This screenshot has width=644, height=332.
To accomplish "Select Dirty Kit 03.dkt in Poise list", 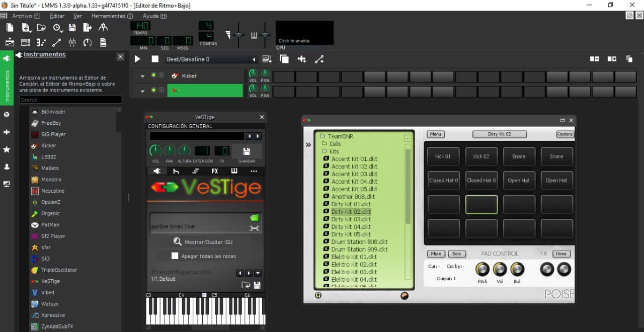I will (351, 219).
